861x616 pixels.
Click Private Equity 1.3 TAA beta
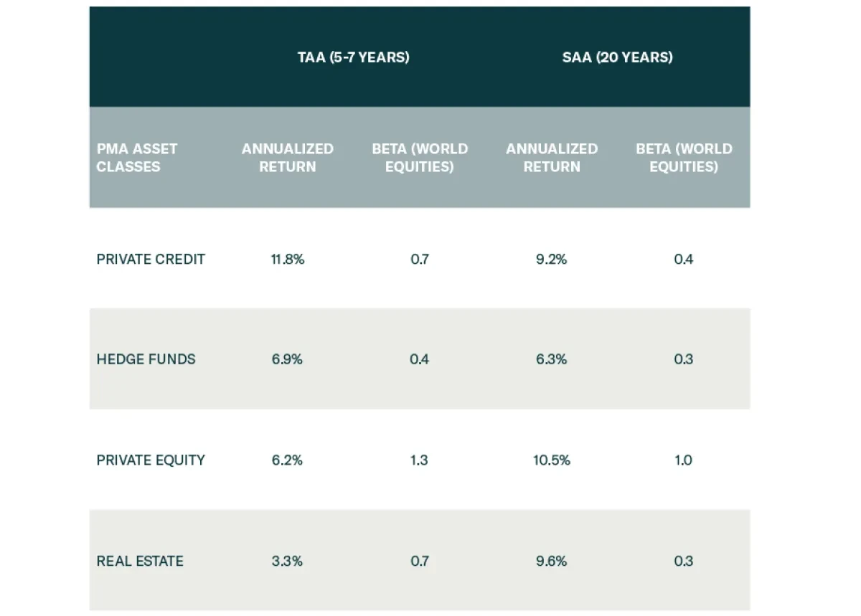419,460
